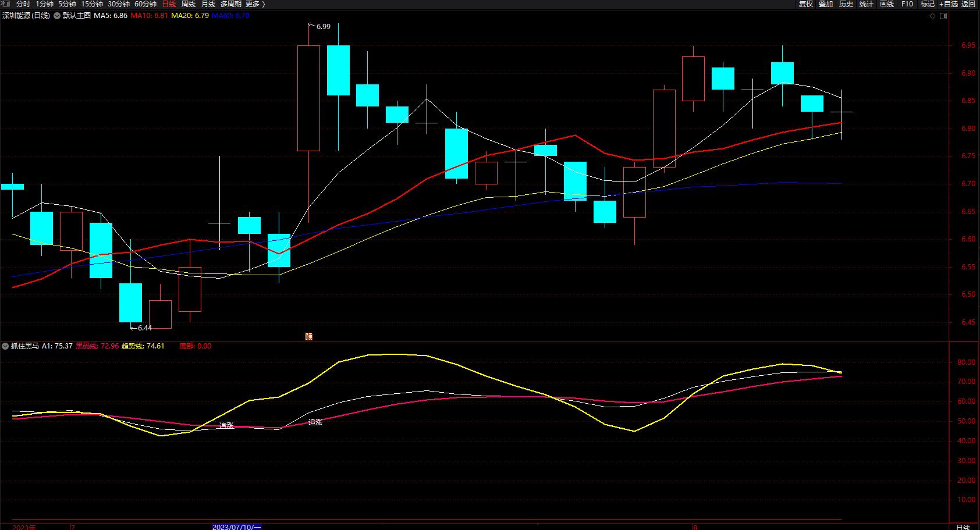Viewport: 980px width, 530px height.
Task: Click the 6.55 price axis label
Action: pyautogui.click(x=968, y=267)
